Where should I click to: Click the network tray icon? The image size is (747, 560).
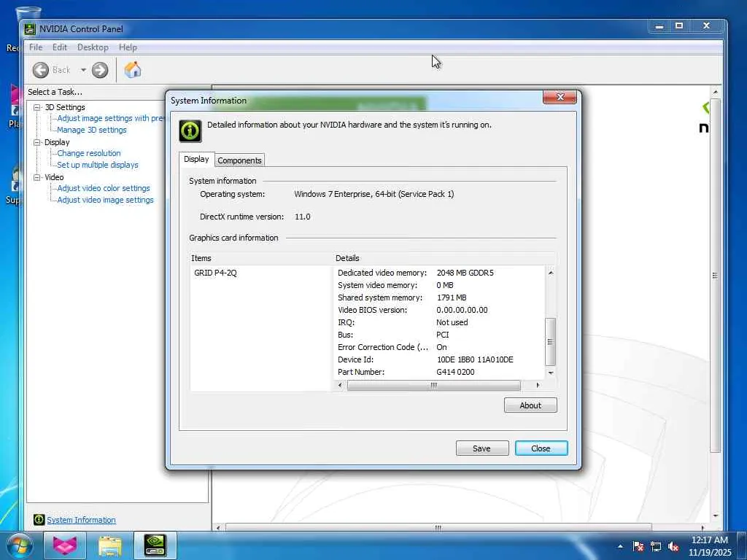[x=656, y=546]
